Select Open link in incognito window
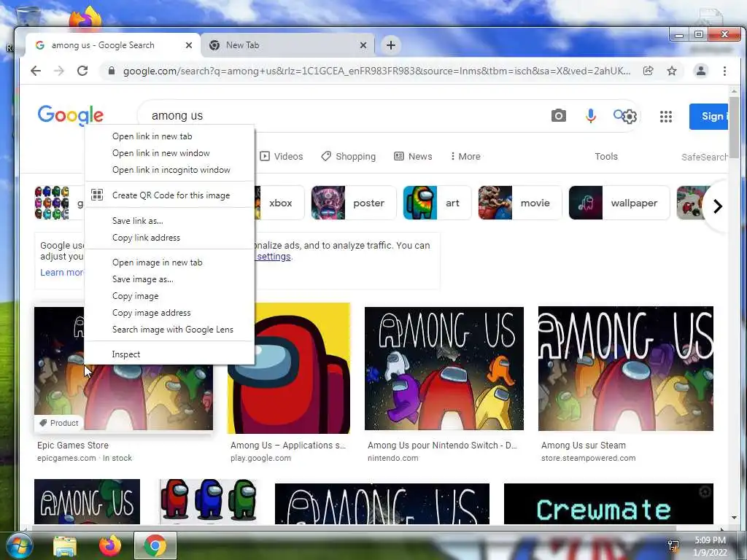Screen dimensions: 747x560 click(x=169, y=170)
